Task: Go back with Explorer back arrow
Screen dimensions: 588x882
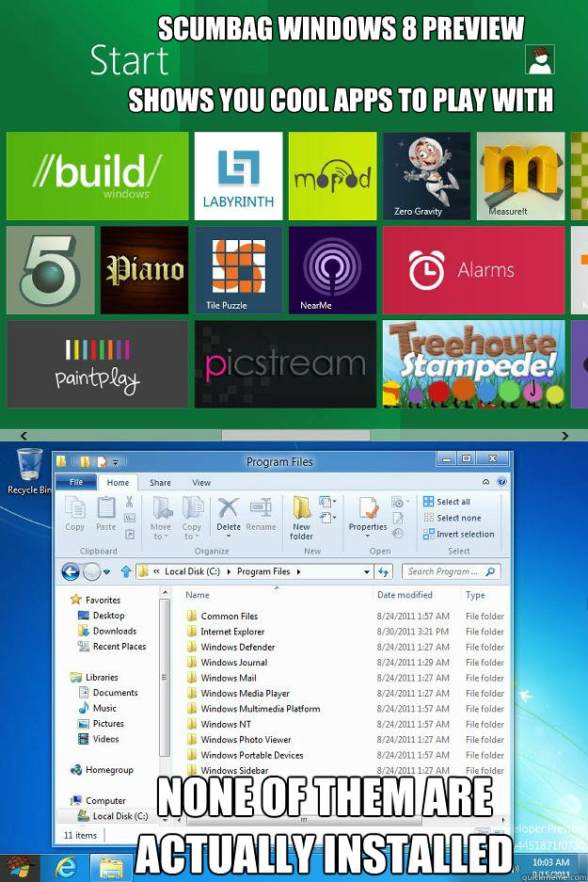Action: coord(71,572)
